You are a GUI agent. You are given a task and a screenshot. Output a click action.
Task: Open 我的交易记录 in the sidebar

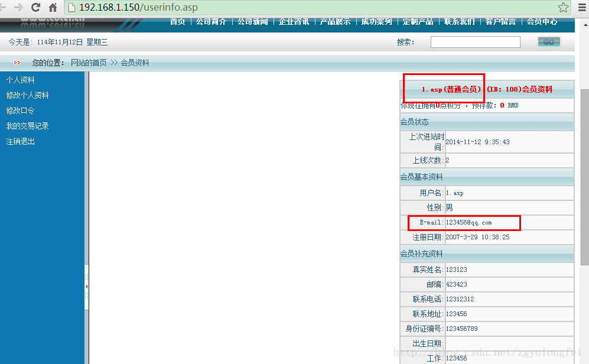click(27, 126)
